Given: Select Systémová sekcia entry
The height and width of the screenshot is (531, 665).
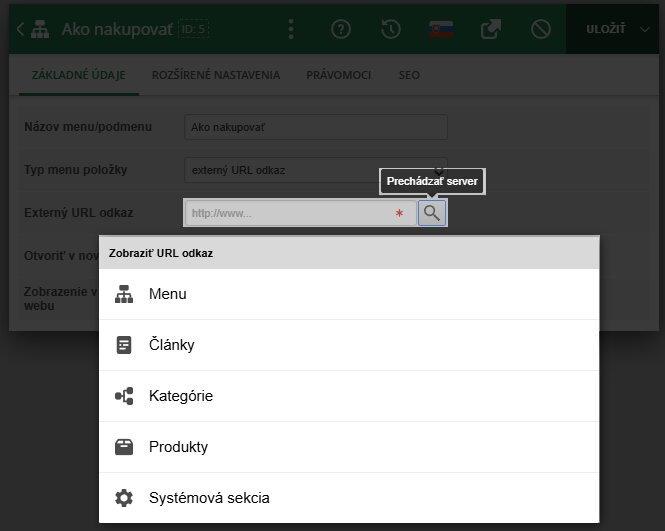Looking at the screenshot, I should click(x=349, y=497).
